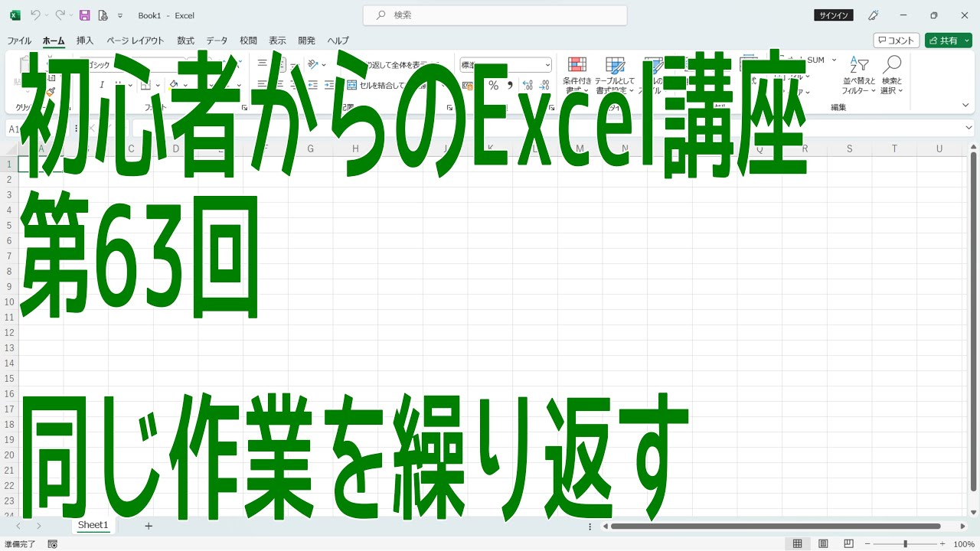Click macro record icon in status bar
Viewport: 980px width, 551px height.
(52, 544)
